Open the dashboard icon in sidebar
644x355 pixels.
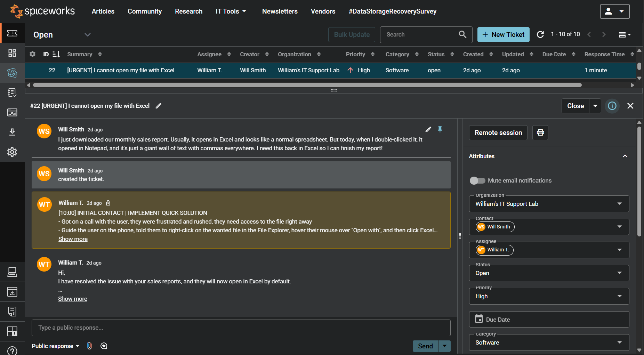coord(12,53)
